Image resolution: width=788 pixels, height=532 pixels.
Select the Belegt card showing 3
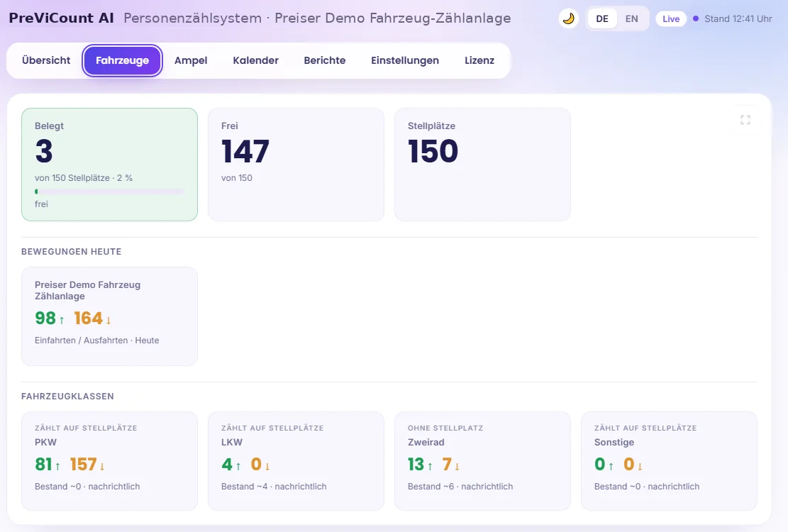[109, 165]
